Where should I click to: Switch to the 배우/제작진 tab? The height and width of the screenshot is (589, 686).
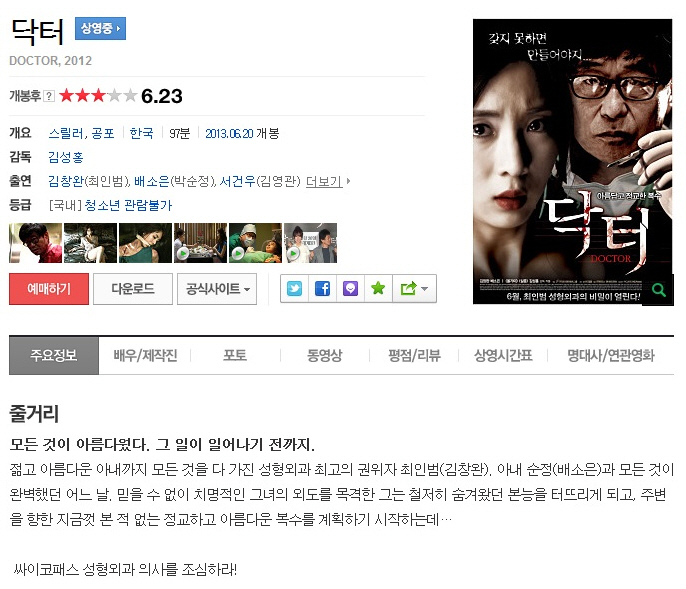(145, 355)
